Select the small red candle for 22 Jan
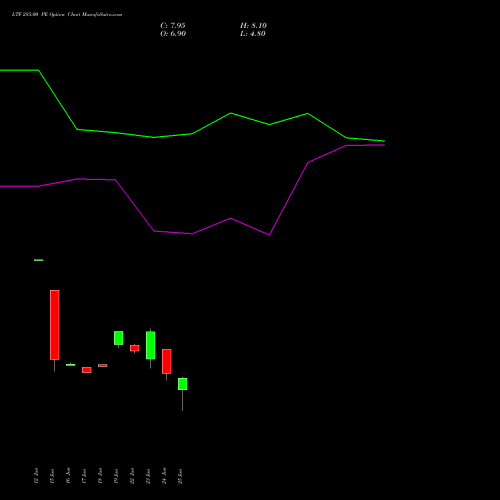Image resolution: width=500 pixels, height=500 pixels. point(135,348)
